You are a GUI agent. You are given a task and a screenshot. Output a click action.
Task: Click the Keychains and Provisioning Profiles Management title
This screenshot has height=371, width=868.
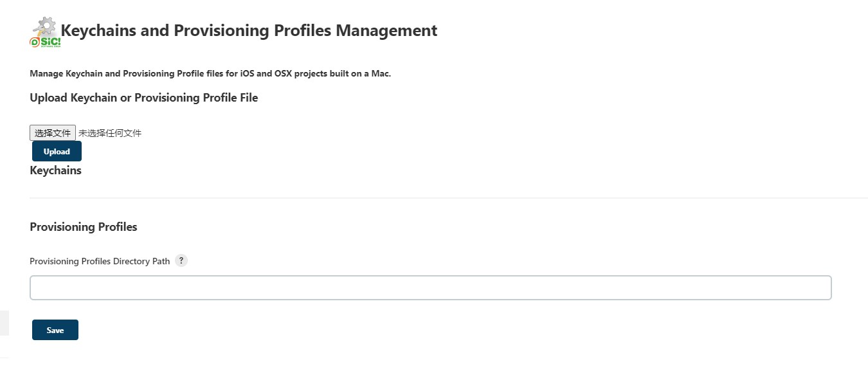tap(249, 31)
